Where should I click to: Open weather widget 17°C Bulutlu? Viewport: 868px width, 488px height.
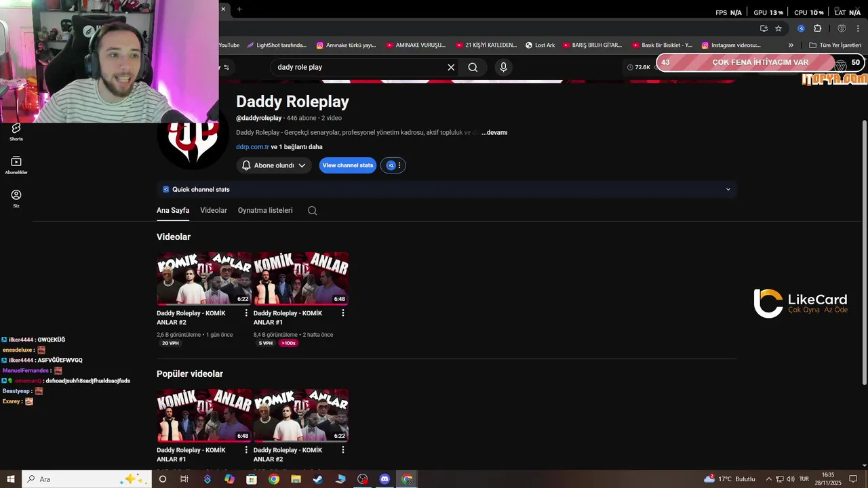[730, 479]
